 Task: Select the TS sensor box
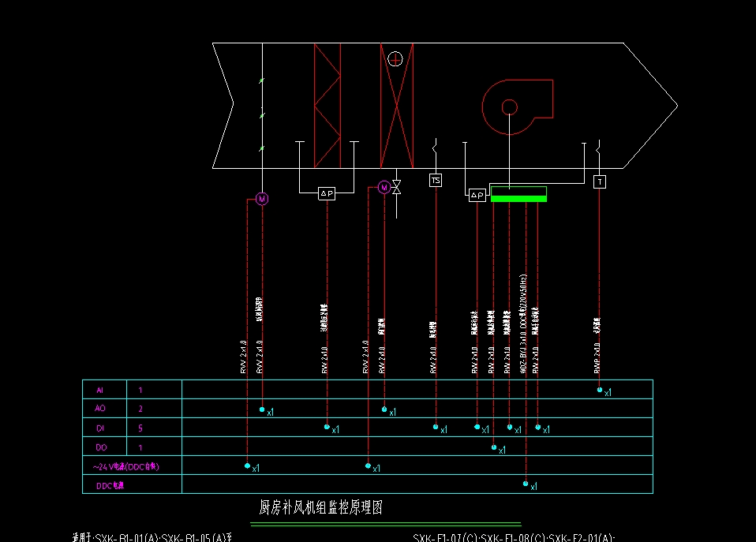[x=436, y=181]
